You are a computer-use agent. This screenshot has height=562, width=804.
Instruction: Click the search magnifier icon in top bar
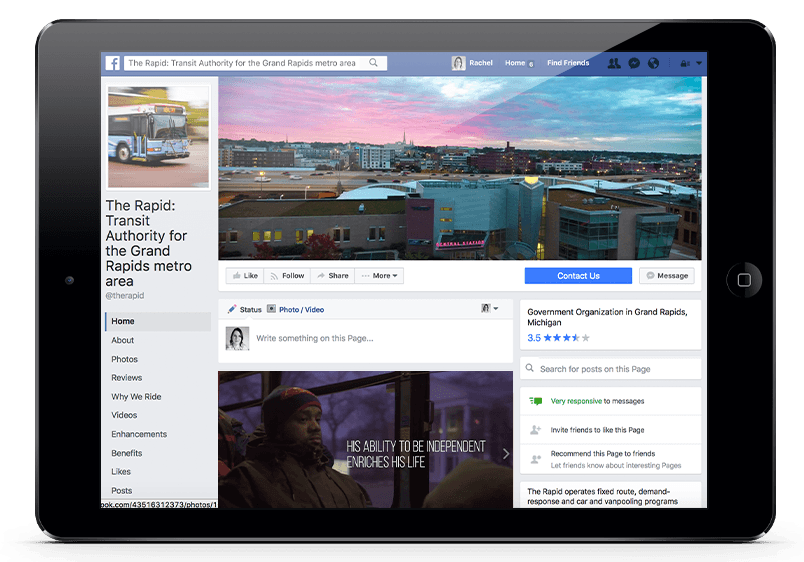pyautogui.click(x=374, y=63)
